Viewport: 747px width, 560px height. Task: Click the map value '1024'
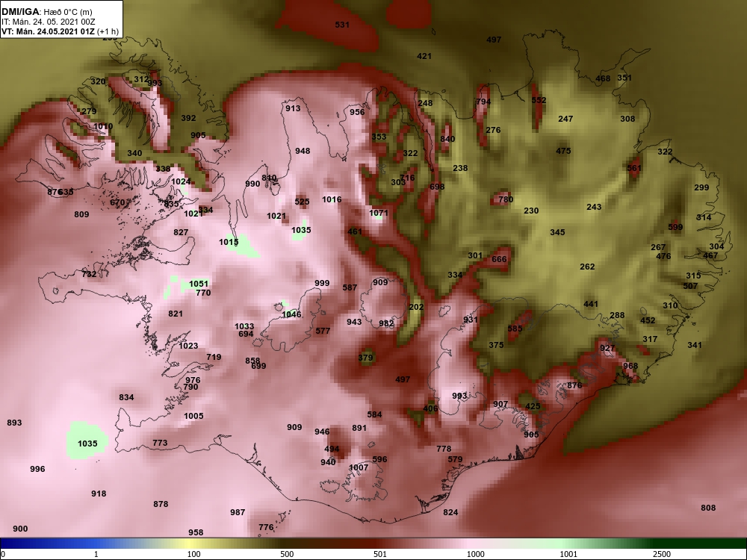pyautogui.click(x=181, y=182)
